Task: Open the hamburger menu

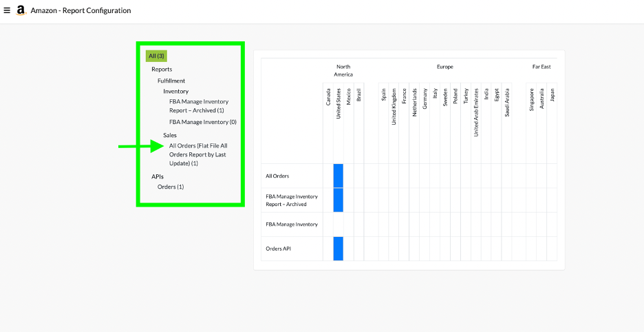Action: coord(7,10)
